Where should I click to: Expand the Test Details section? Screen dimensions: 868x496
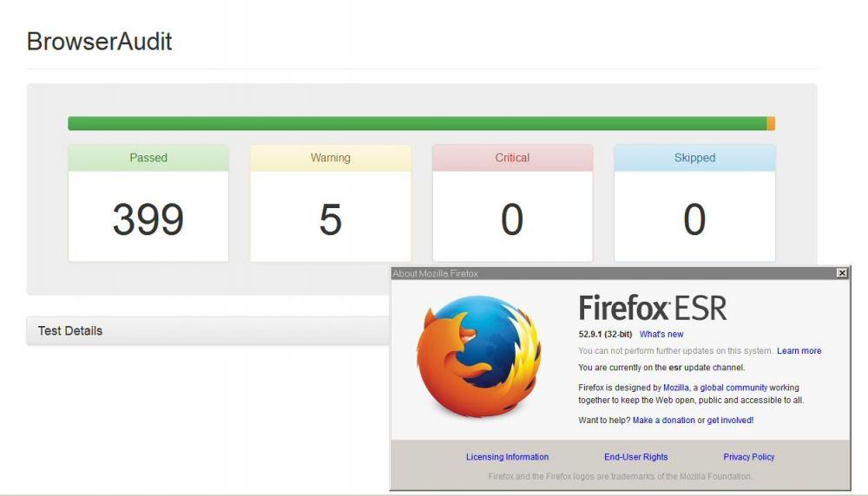[x=70, y=330]
